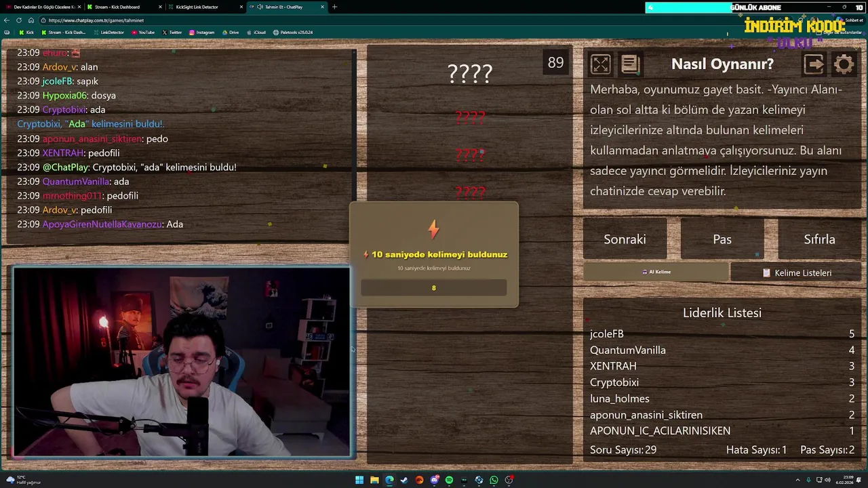
Task: Skip the word with the Pas button
Action: pos(722,239)
